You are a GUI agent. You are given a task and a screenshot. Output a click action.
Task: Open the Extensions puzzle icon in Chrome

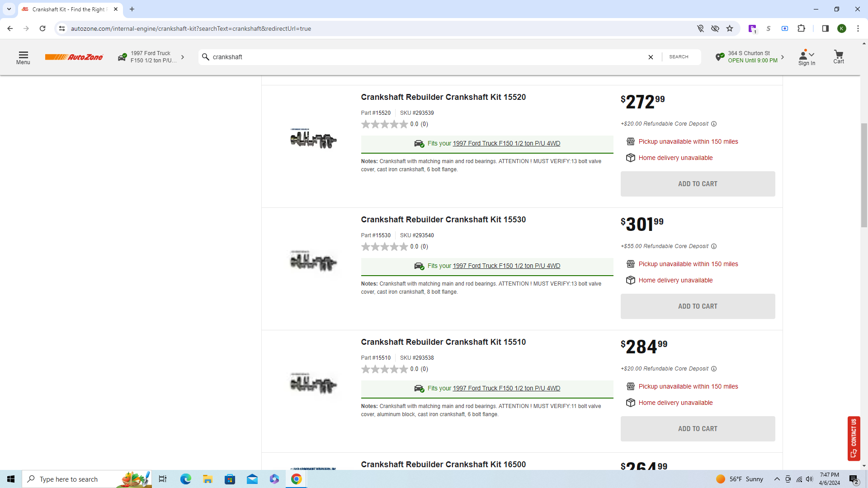[801, 28]
